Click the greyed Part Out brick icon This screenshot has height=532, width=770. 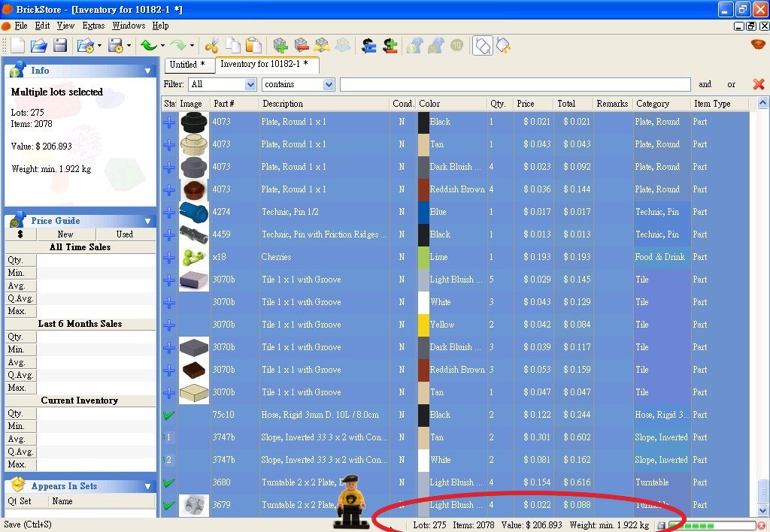point(343,46)
